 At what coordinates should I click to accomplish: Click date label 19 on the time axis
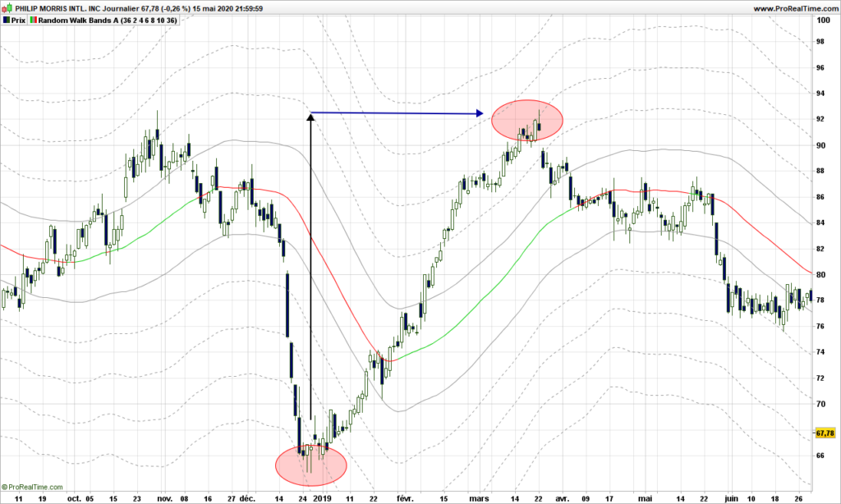(x=42, y=498)
